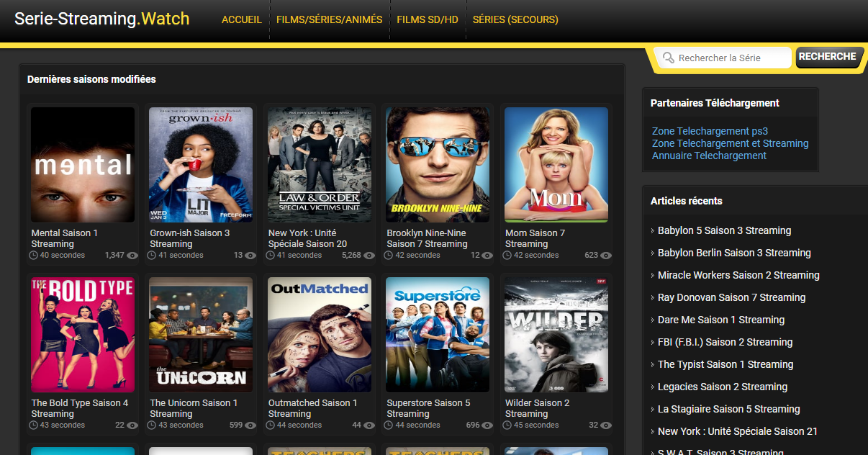Open Legacies Saison 2 Streaming article
868x455 pixels.
coord(723,387)
